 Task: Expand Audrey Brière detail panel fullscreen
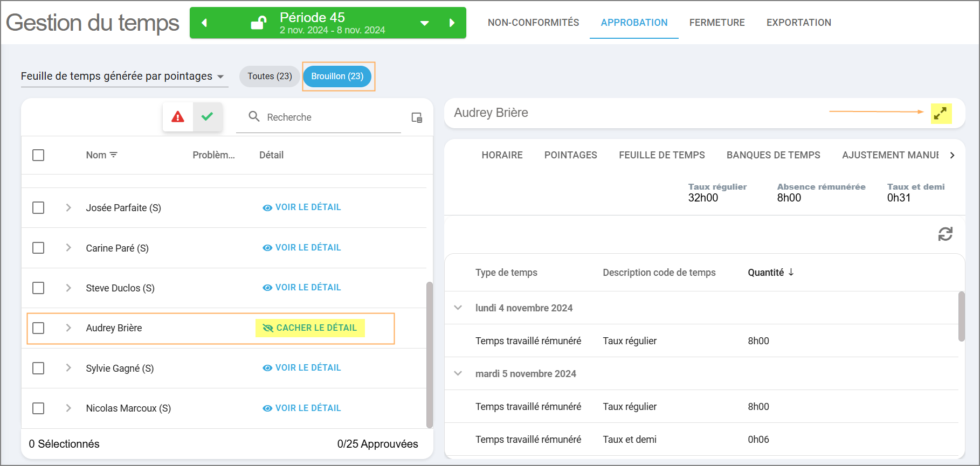click(x=941, y=113)
